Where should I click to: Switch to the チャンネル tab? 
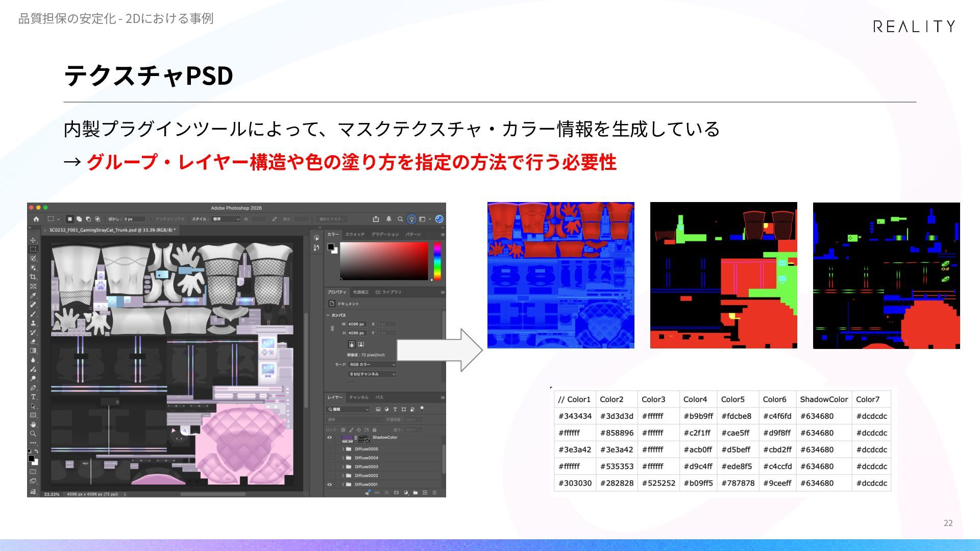click(x=359, y=397)
